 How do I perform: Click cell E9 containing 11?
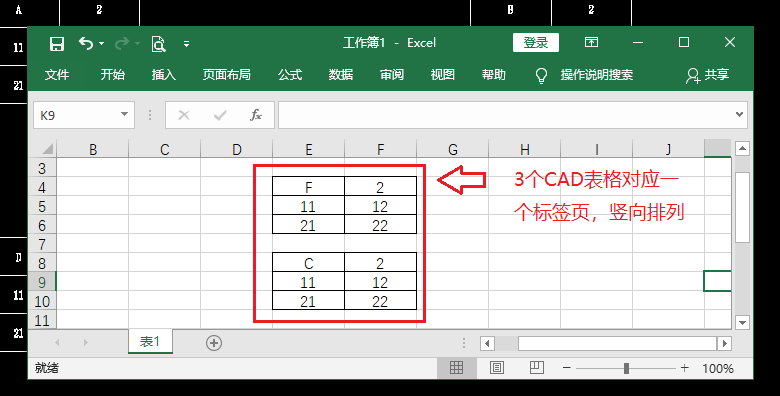point(308,282)
